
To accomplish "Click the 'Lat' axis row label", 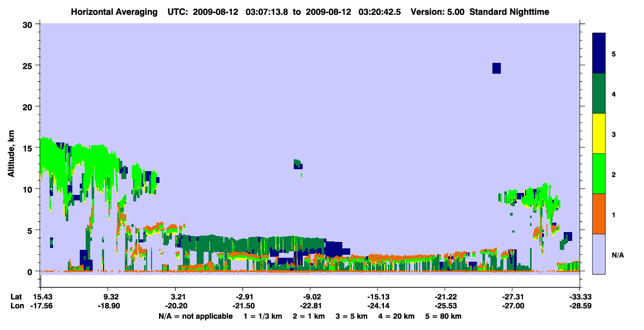I will pyautogui.click(x=17, y=297).
